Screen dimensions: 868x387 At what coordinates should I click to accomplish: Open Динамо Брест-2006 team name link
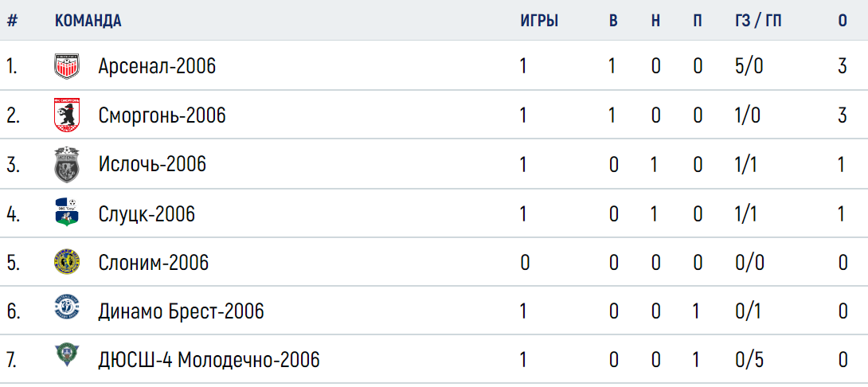[181, 311]
